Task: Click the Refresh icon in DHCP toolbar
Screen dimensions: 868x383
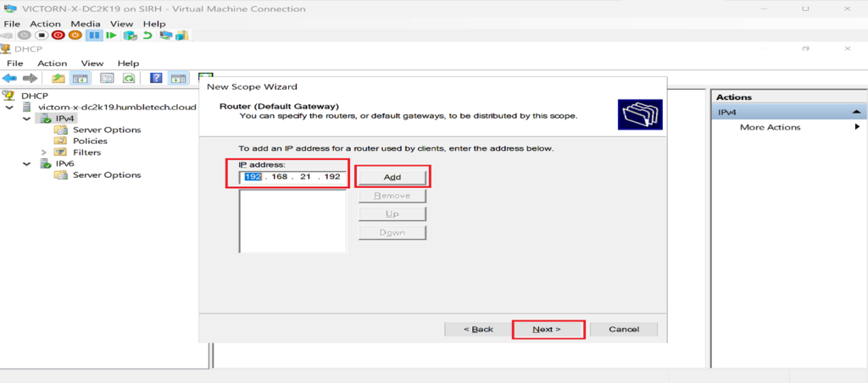Action: coord(129,78)
